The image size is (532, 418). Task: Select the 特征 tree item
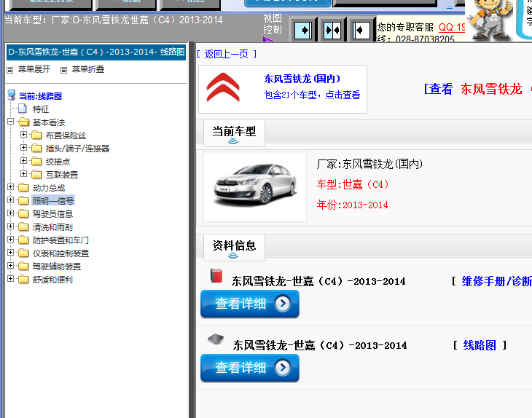click(x=41, y=109)
